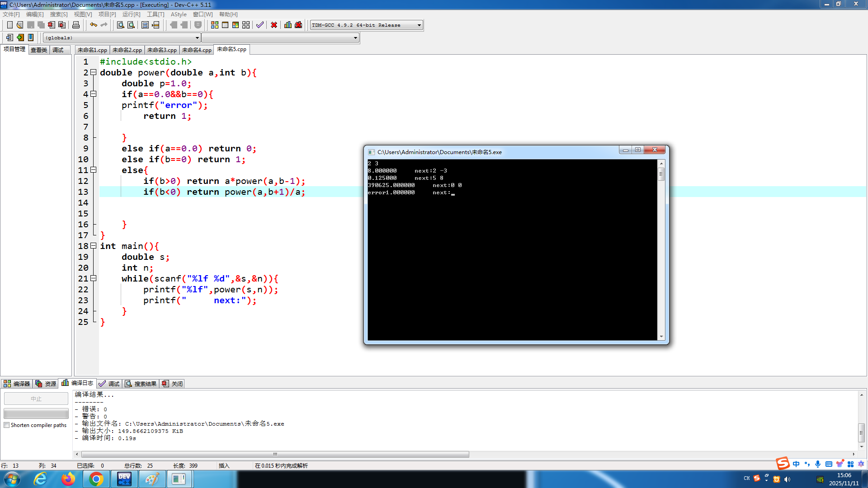Click the compile log horizontal scrollbar
This screenshot has height=488, width=868.
pyautogui.click(x=275, y=454)
